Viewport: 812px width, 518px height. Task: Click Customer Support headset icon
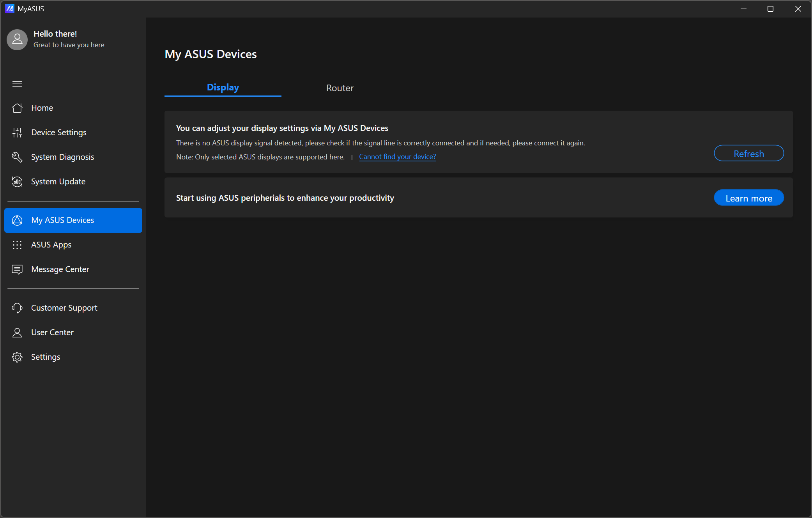click(x=17, y=308)
